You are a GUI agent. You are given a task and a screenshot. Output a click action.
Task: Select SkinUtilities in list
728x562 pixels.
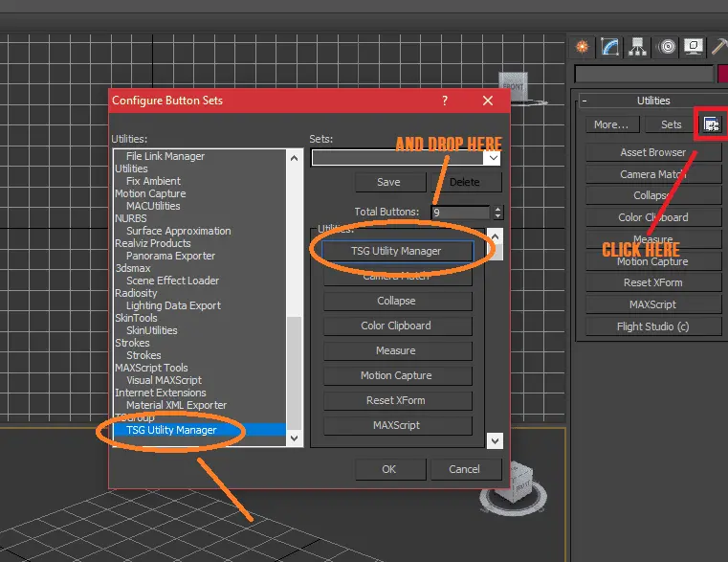point(152,330)
